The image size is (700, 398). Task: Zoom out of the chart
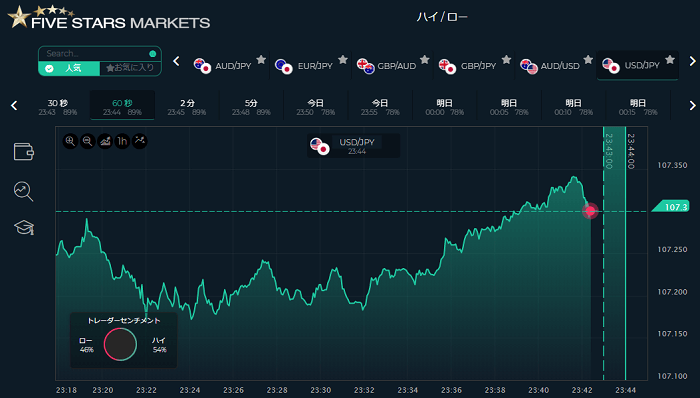coord(88,141)
